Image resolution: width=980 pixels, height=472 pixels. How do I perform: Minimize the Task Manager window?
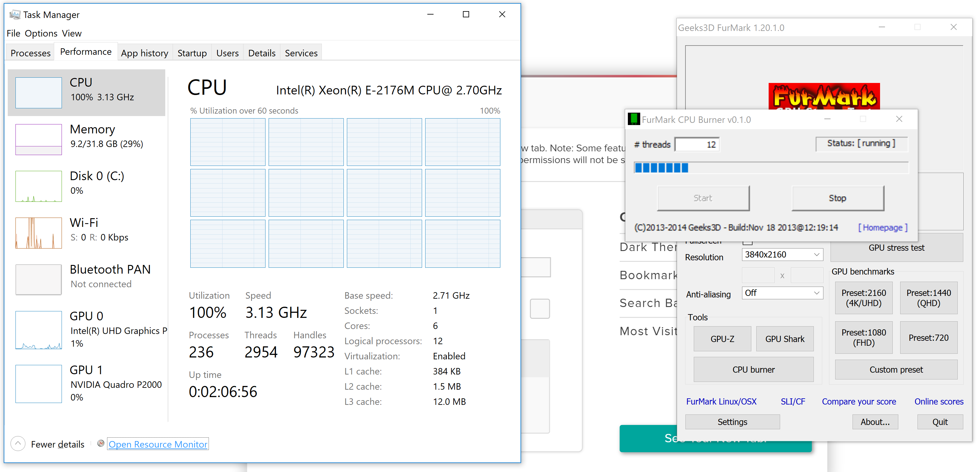point(430,15)
